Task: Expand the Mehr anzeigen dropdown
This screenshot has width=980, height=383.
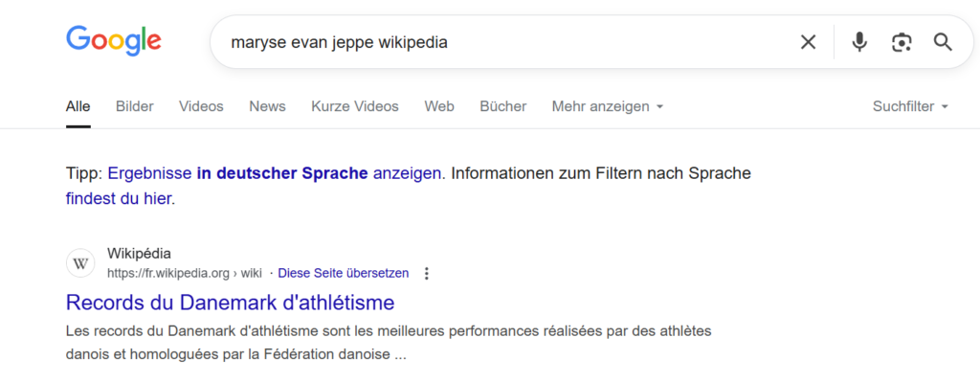Action: coord(608,107)
